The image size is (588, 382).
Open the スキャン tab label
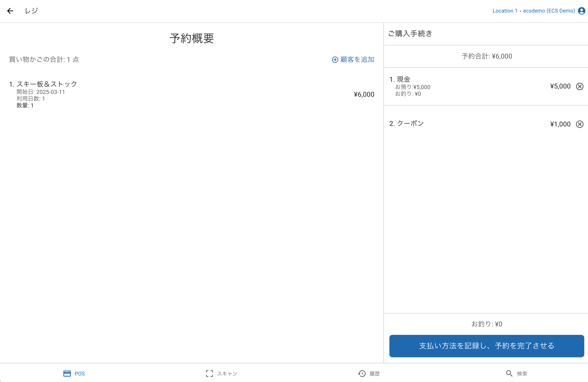(227, 374)
